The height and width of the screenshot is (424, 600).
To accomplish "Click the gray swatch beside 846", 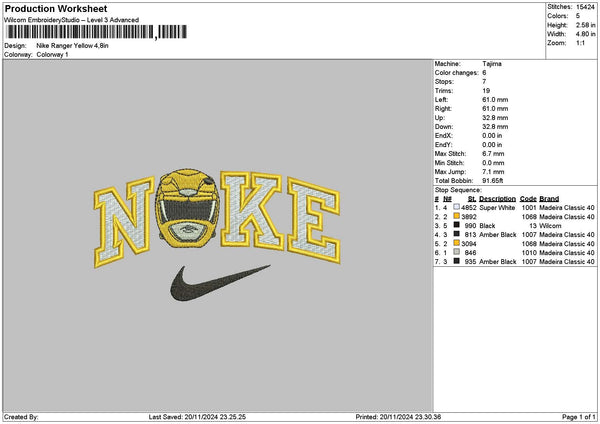I will click(x=457, y=252).
